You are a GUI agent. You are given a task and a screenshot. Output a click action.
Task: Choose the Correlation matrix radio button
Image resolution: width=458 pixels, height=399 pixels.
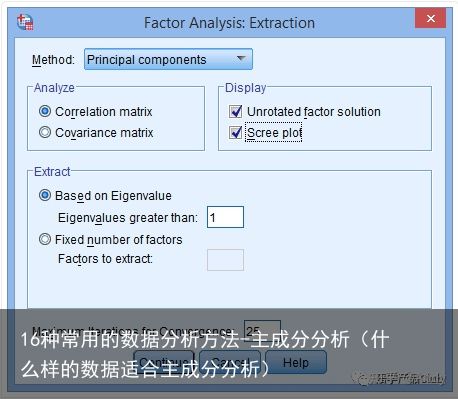pyautogui.click(x=45, y=111)
